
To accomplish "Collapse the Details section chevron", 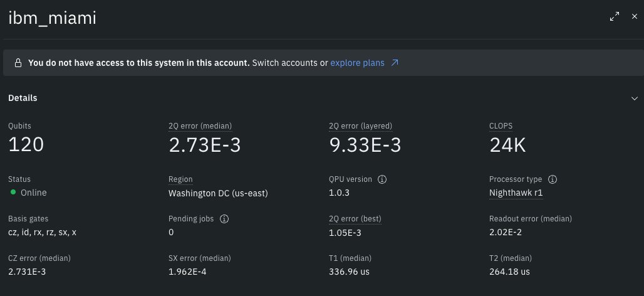I will tap(635, 98).
